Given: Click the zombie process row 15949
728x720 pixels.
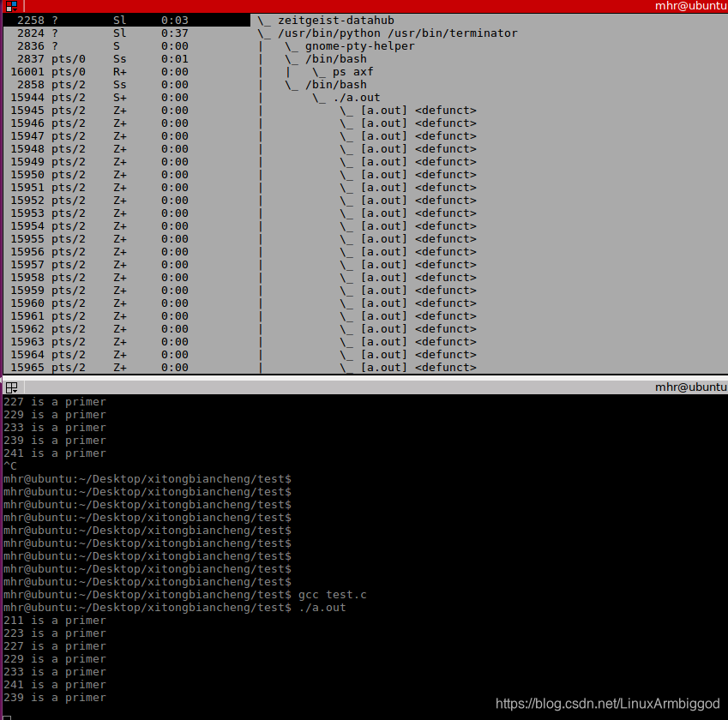Looking at the screenshot, I should pyautogui.click(x=244, y=162).
